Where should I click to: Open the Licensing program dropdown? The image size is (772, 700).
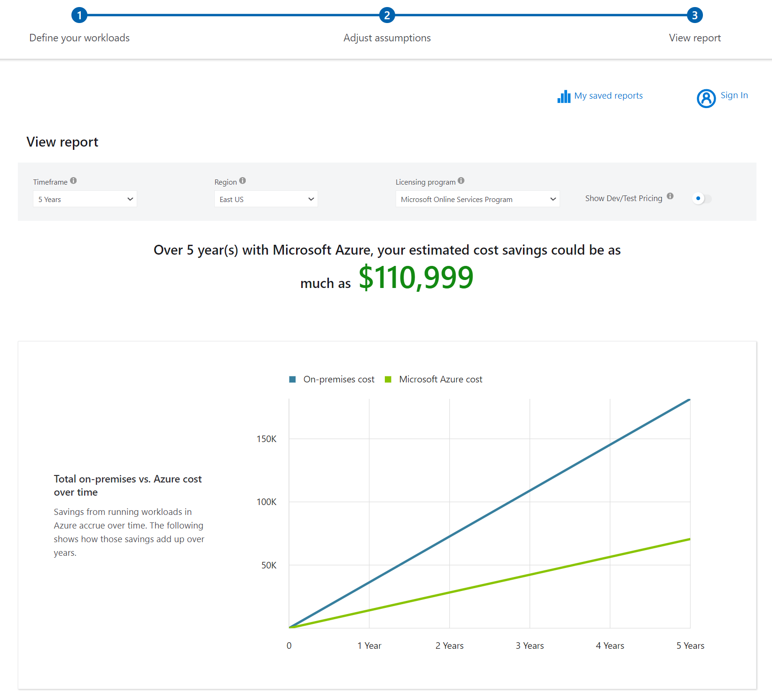click(477, 199)
